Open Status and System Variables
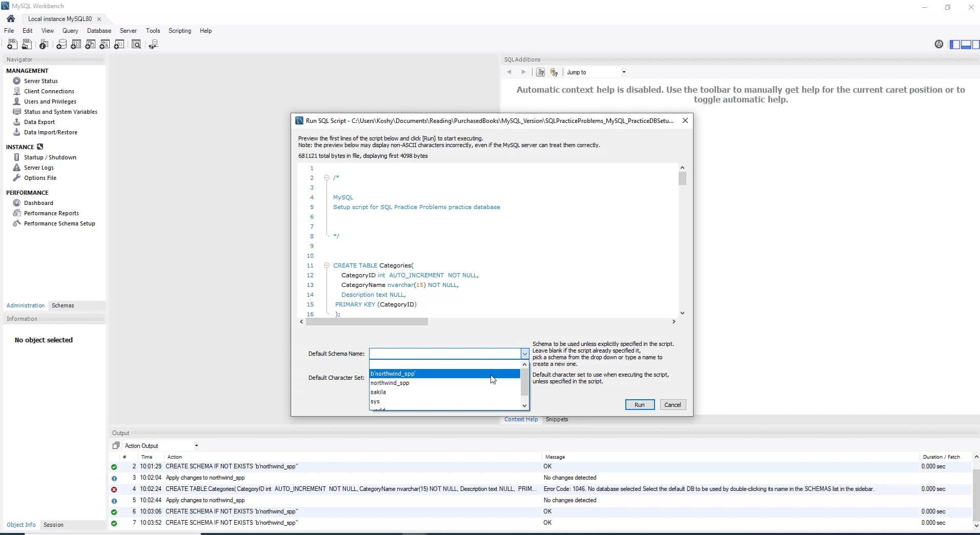Screen dimensions: 980x535 pyautogui.click(x=60, y=112)
